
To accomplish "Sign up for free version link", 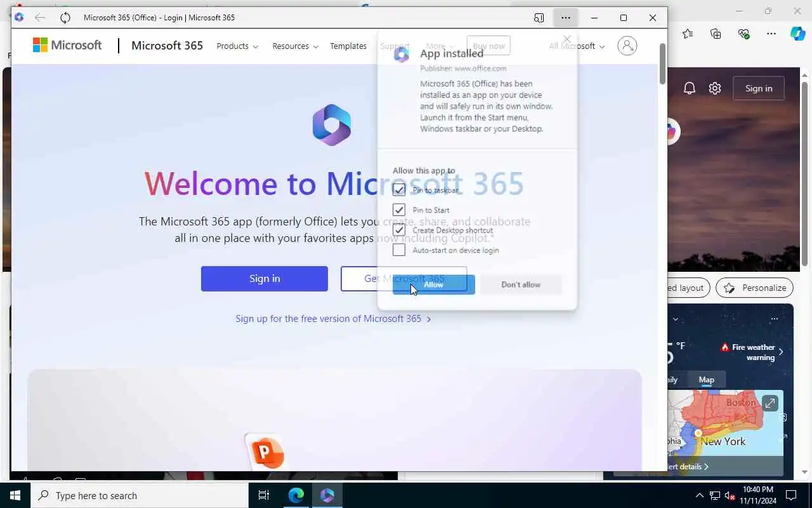I will click(x=333, y=319).
